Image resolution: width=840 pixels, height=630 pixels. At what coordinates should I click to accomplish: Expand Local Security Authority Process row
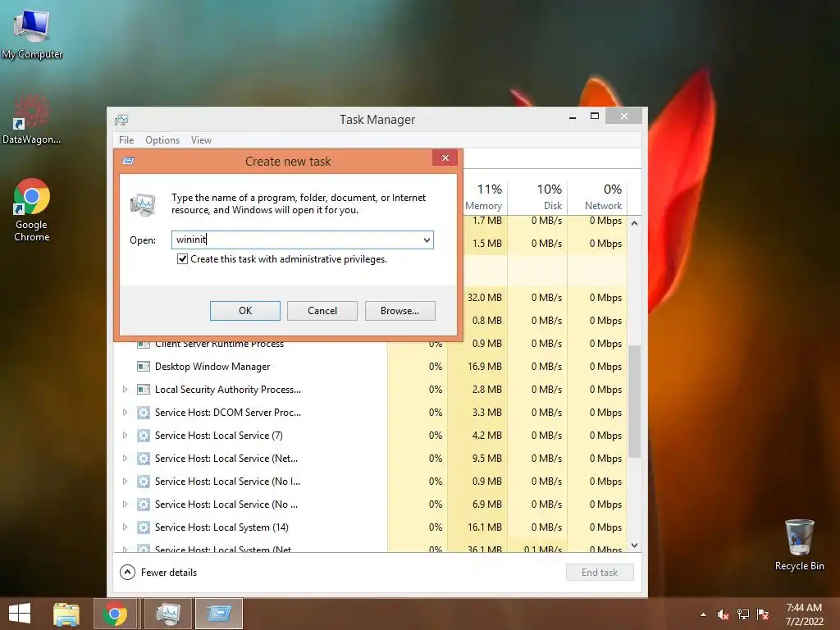(125, 390)
